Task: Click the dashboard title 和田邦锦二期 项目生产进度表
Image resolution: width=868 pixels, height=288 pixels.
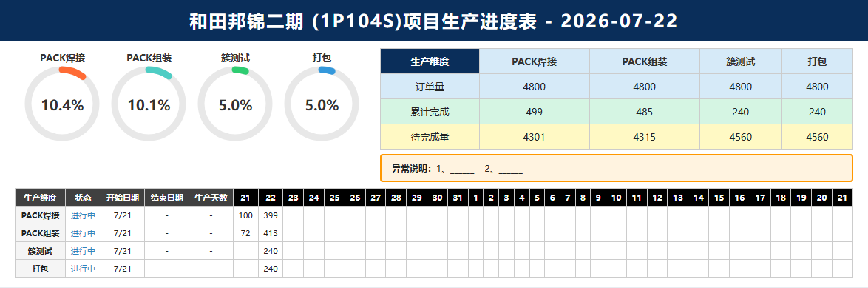Action: click(x=433, y=21)
